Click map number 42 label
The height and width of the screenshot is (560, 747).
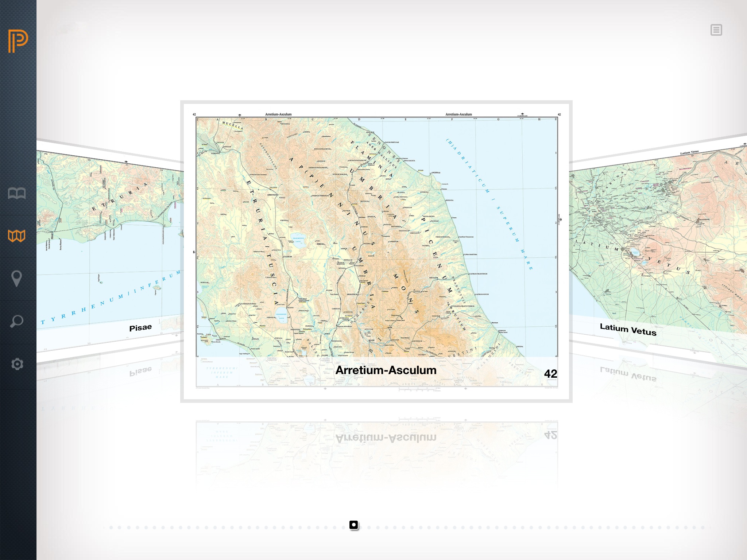click(550, 374)
